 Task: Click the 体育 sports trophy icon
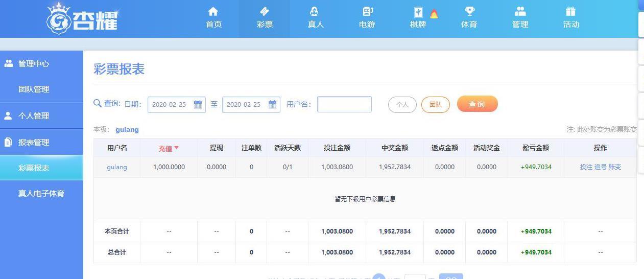click(469, 12)
